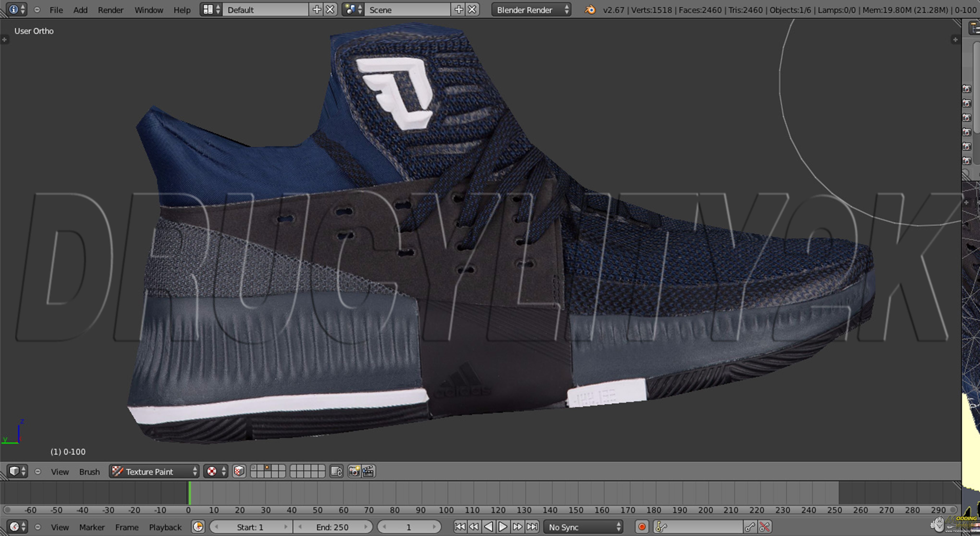Click the play animation button

tap(502, 527)
